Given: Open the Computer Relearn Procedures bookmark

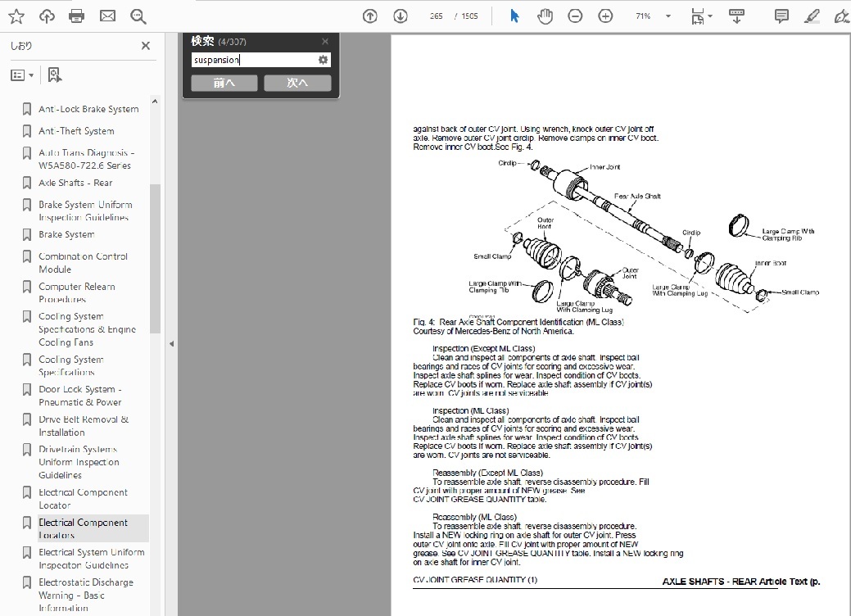Looking at the screenshot, I should click(x=76, y=292).
